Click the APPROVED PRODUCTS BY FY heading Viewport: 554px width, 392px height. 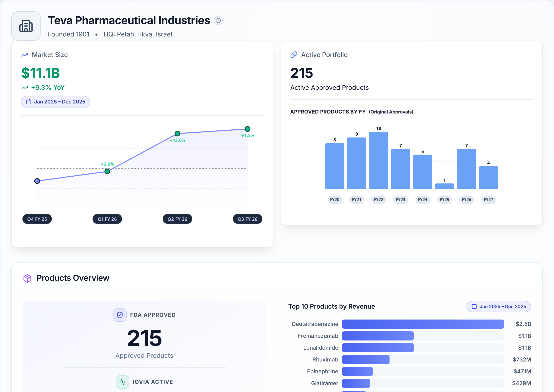click(328, 112)
